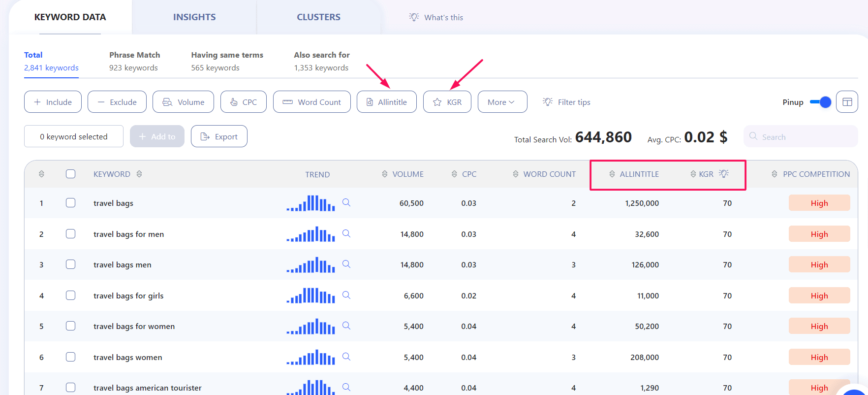868x395 pixels.
Task: Sort by the Volume column arrows
Action: tap(385, 174)
